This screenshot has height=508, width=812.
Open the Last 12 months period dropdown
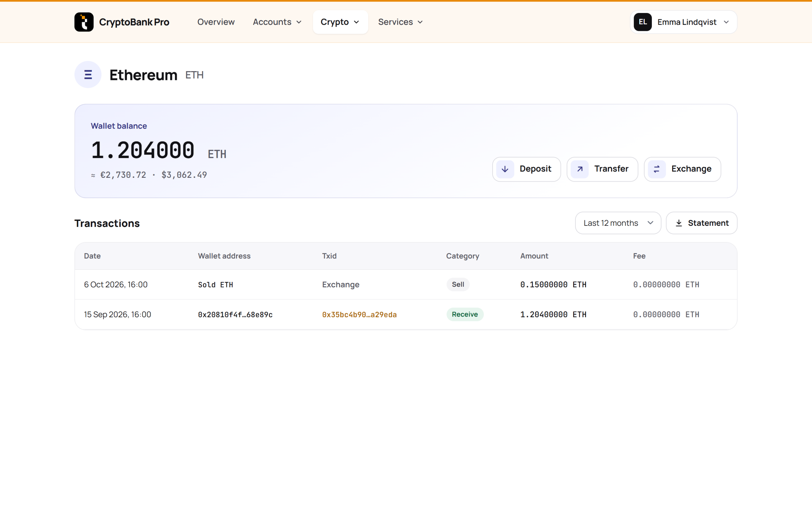click(618, 223)
